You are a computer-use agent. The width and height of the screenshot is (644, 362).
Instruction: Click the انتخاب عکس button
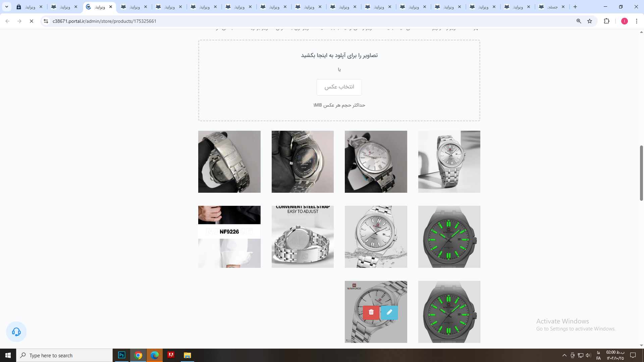click(x=339, y=87)
